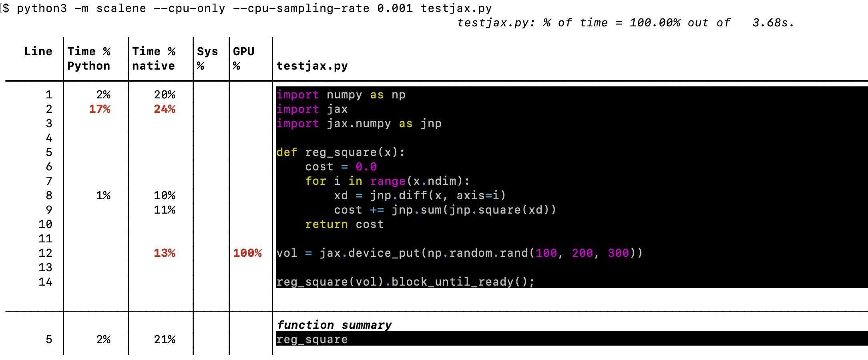Click the import jax code line
This screenshot has width=868, height=360.
click(x=311, y=109)
